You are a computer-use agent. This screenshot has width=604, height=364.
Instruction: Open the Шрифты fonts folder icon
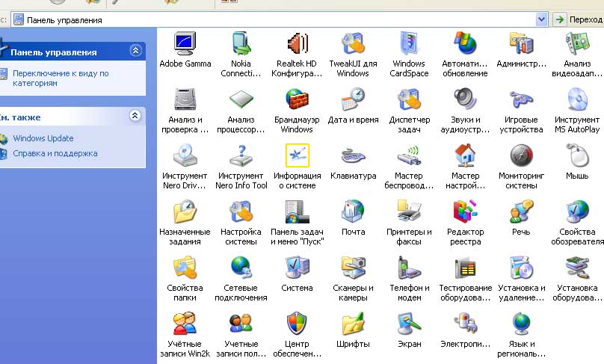point(353,324)
